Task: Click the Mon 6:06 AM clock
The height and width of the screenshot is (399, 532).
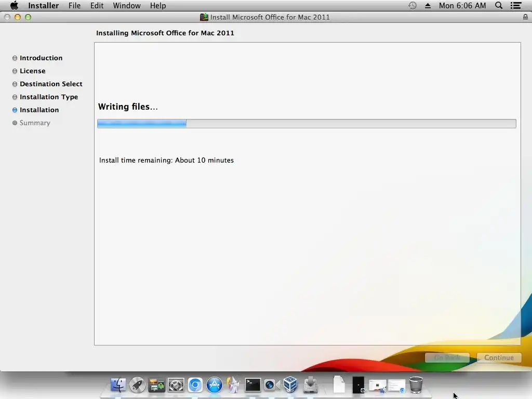Action: [462, 5]
